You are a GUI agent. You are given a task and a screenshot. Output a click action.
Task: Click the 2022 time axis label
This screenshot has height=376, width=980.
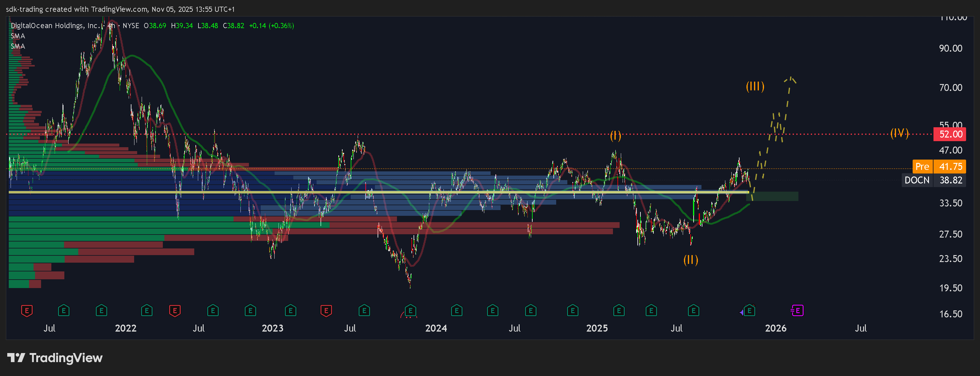(x=126, y=328)
